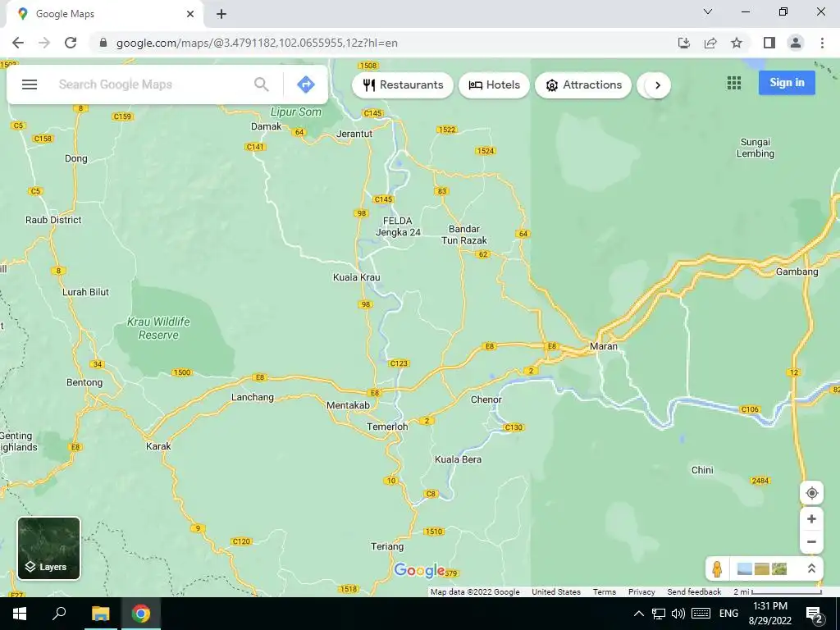Screen dimensions: 840x630
Task: Open the volume control tray icon
Action: (x=678, y=614)
